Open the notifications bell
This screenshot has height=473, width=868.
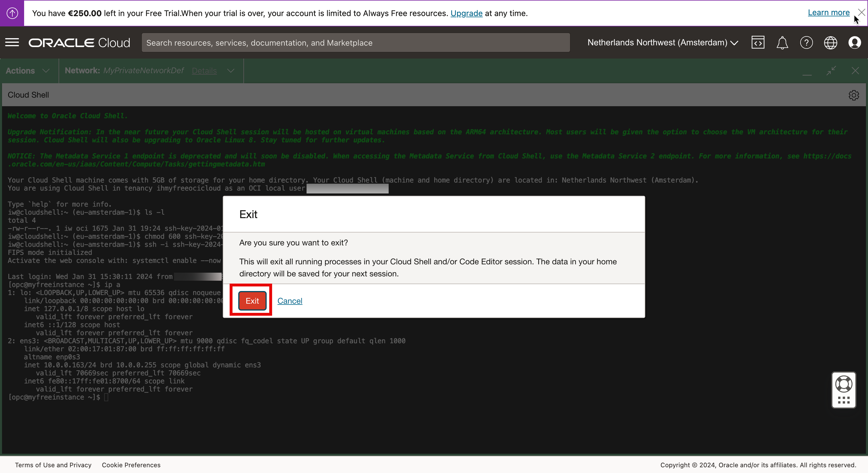tap(782, 43)
